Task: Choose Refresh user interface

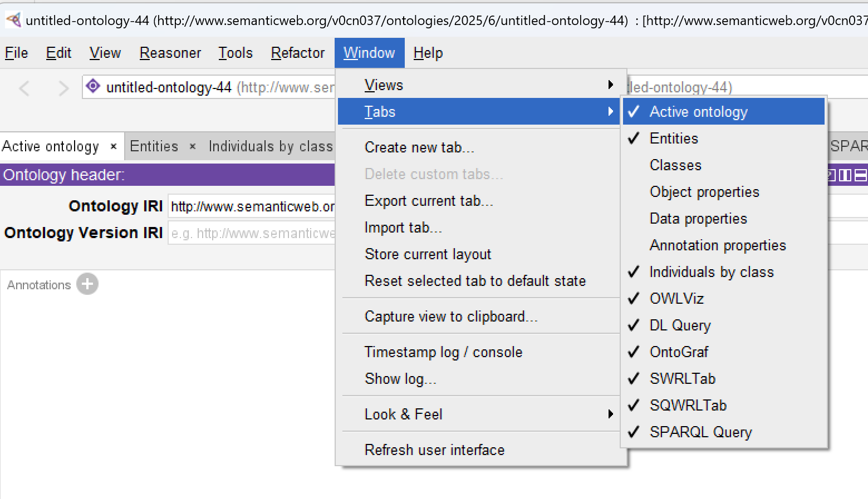Action: pyautogui.click(x=479, y=449)
